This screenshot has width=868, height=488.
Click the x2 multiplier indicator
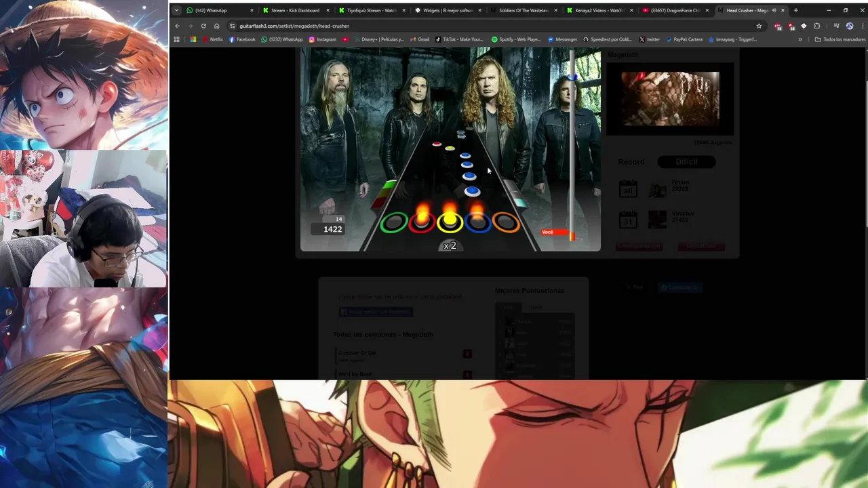(450, 245)
